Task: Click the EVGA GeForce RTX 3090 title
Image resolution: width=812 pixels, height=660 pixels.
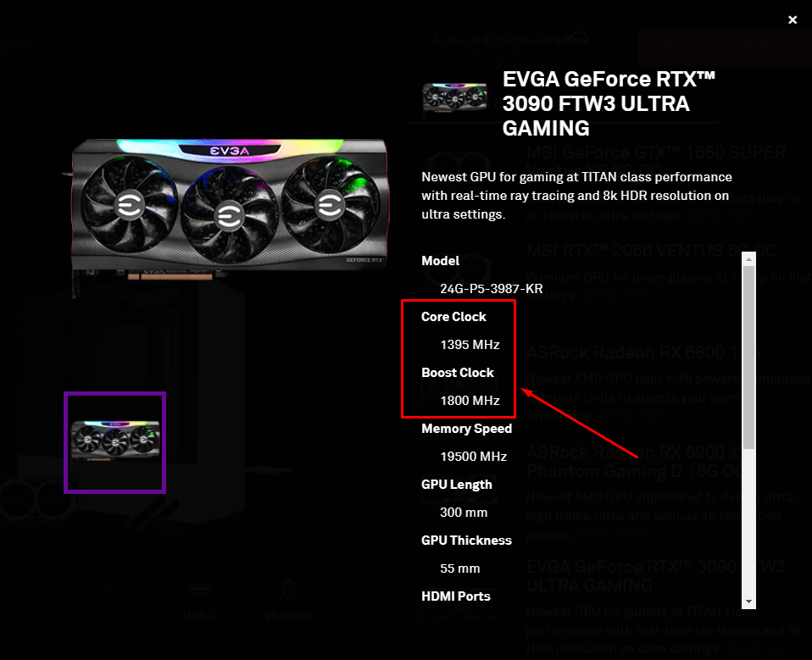Action: [609, 103]
